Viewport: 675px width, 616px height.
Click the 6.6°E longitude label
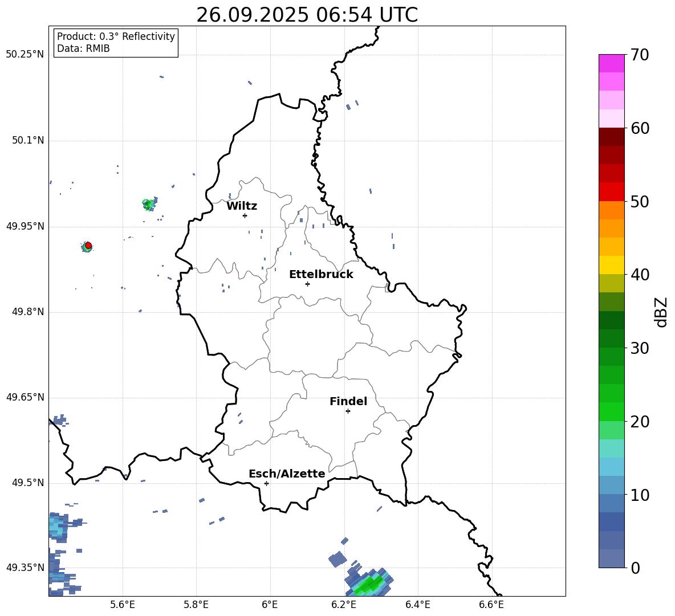(491, 605)
